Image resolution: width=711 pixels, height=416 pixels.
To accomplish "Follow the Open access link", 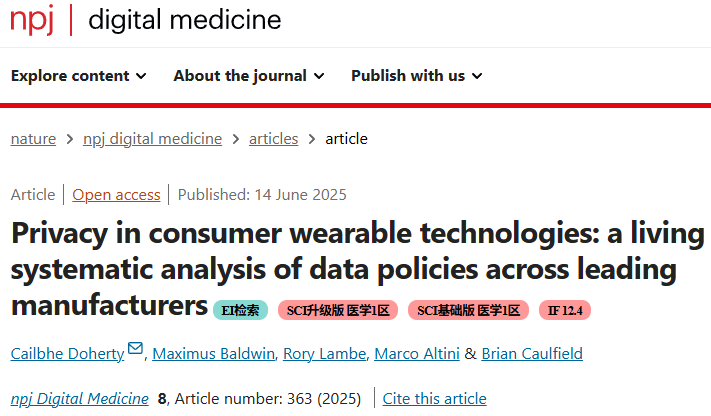I will pos(116,195).
